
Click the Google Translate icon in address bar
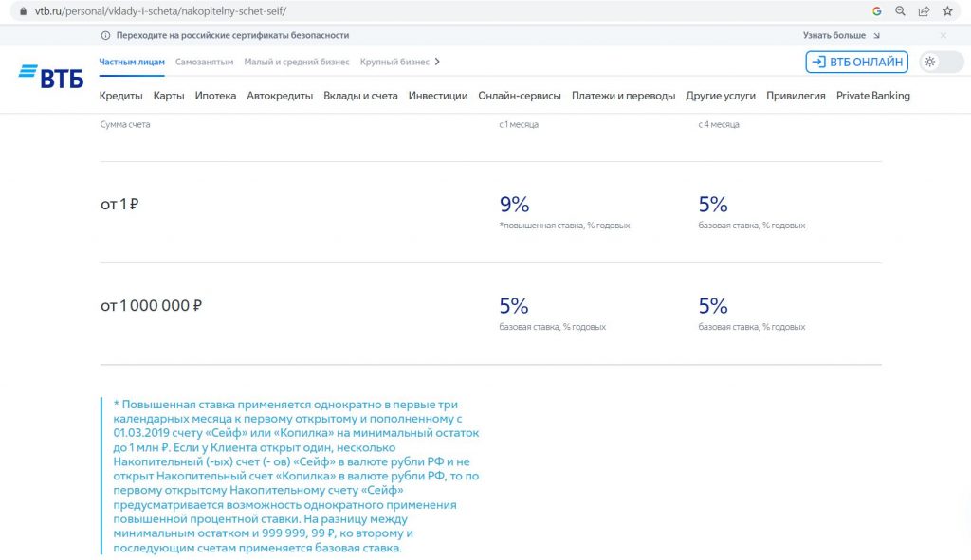[877, 11]
